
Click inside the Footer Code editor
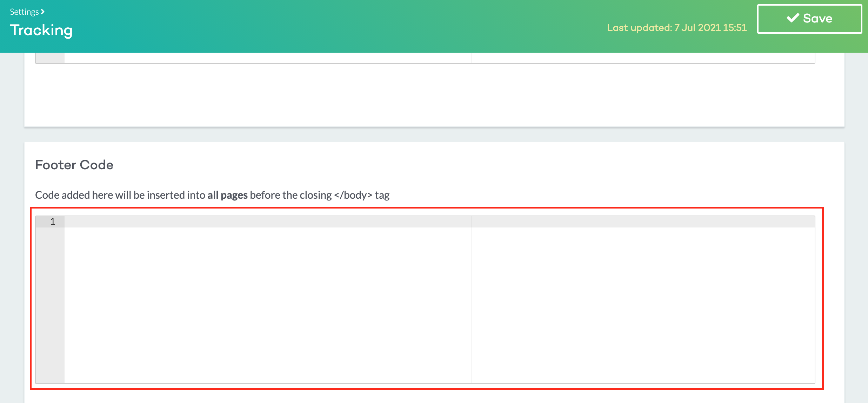point(425,299)
